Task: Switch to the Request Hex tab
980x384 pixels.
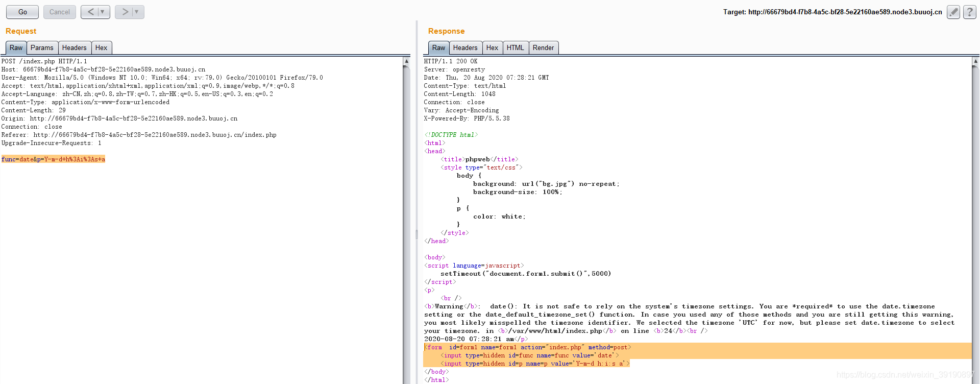Action: 102,47
